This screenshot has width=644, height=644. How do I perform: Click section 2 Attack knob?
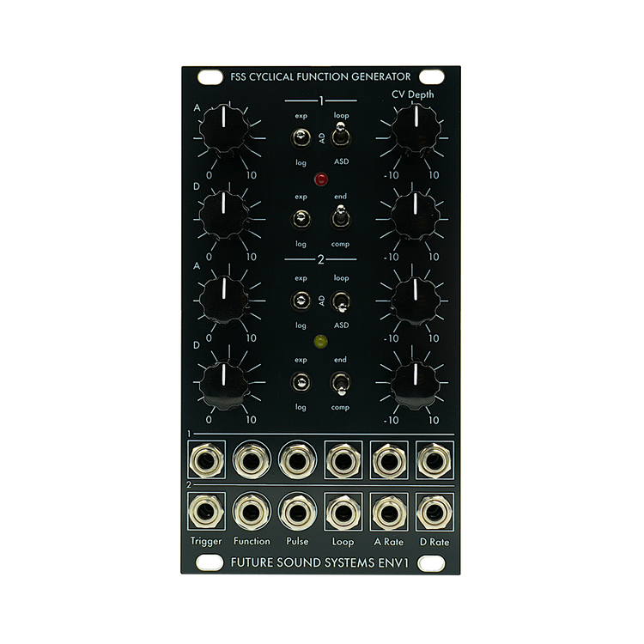pos(224,300)
